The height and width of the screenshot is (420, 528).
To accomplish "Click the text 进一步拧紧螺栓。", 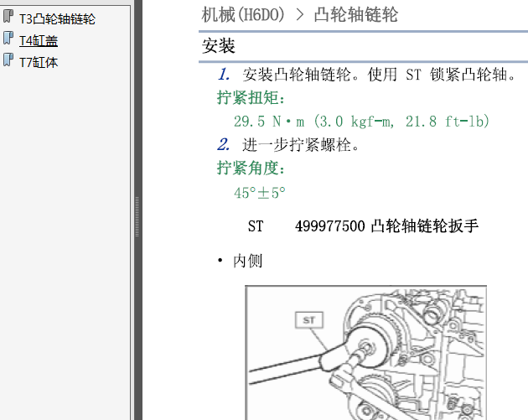I will tap(301, 145).
